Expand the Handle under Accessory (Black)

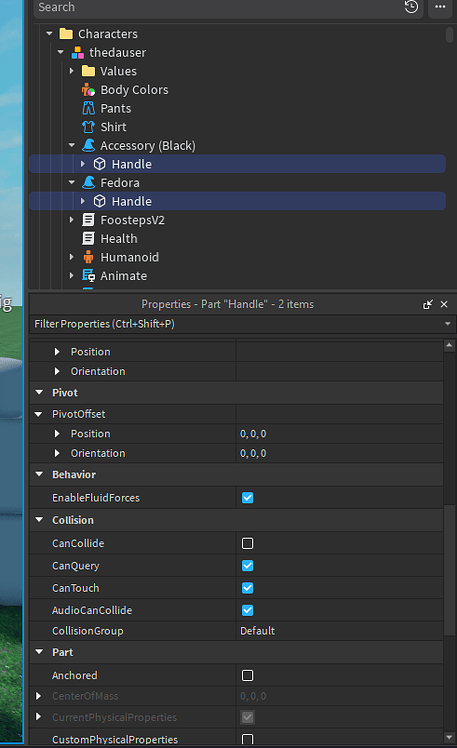coord(83,164)
